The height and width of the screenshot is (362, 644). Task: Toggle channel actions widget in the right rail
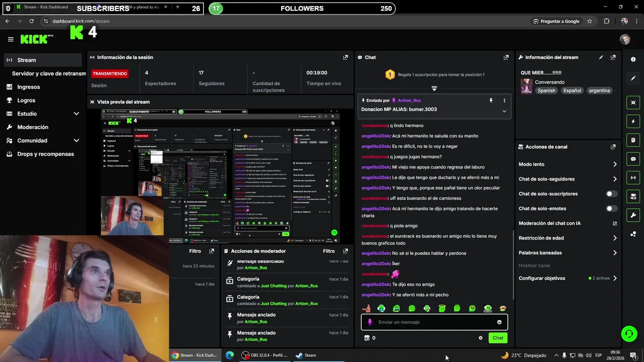click(633, 196)
